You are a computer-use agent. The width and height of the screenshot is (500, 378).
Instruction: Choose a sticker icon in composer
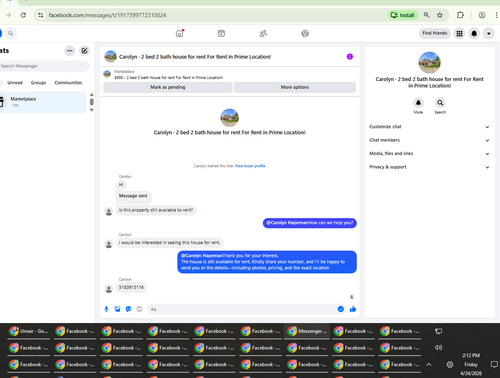[x=128, y=309]
